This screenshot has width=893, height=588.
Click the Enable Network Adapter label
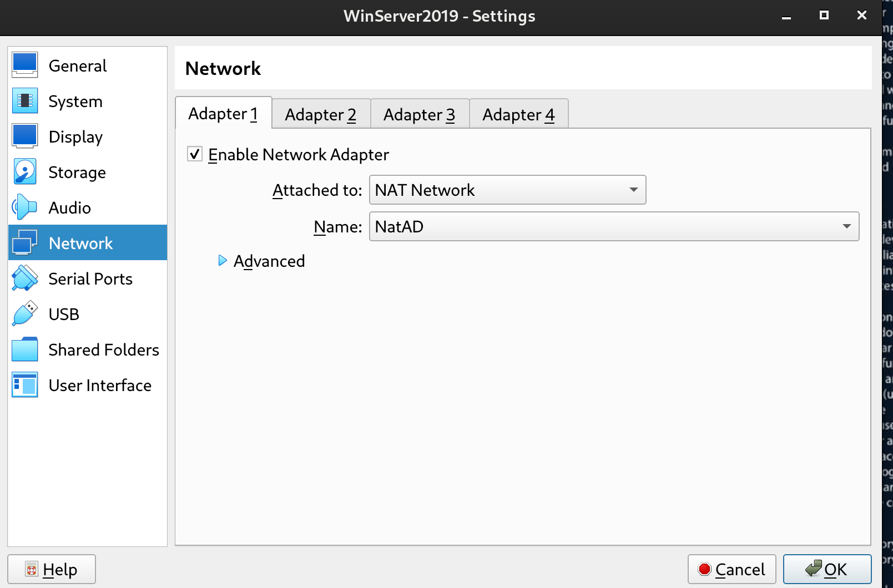click(x=299, y=155)
